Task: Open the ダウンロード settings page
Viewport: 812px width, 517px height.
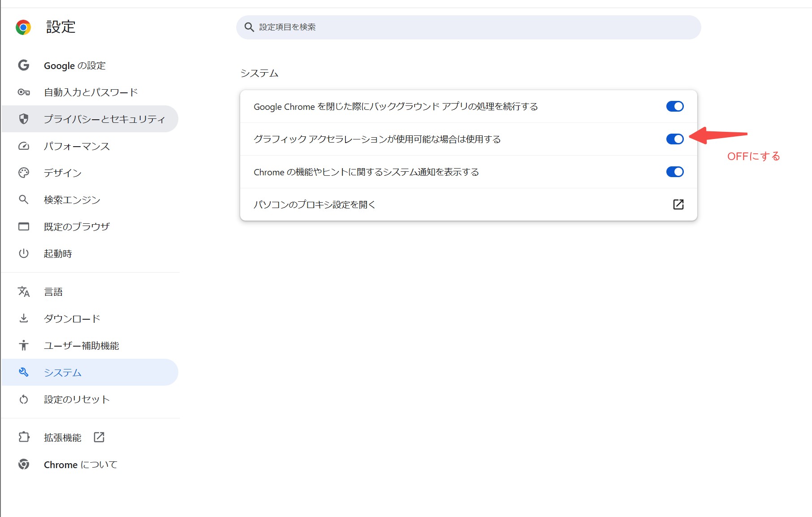Action: point(90,318)
